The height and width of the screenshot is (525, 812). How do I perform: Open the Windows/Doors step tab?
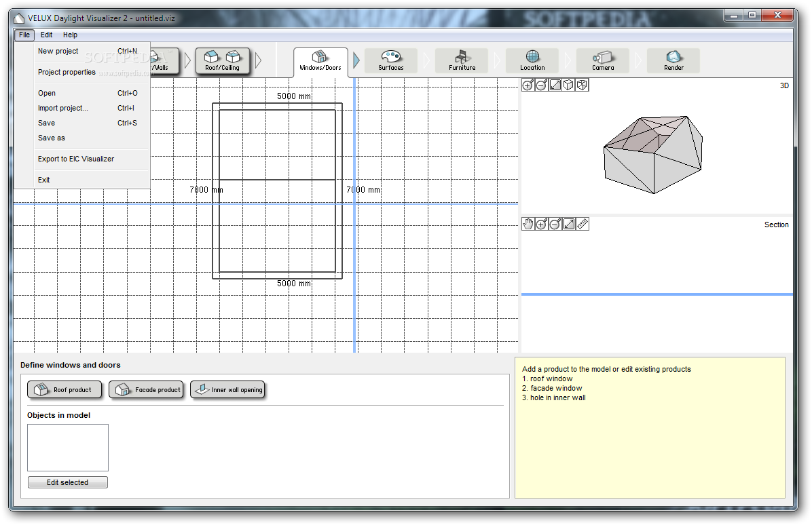click(x=320, y=62)
